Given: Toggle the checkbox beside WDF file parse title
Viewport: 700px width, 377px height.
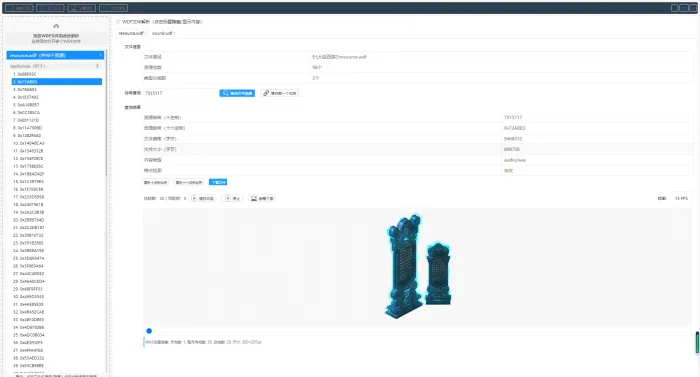Looking at the screenshot, I should pos(118,21).
